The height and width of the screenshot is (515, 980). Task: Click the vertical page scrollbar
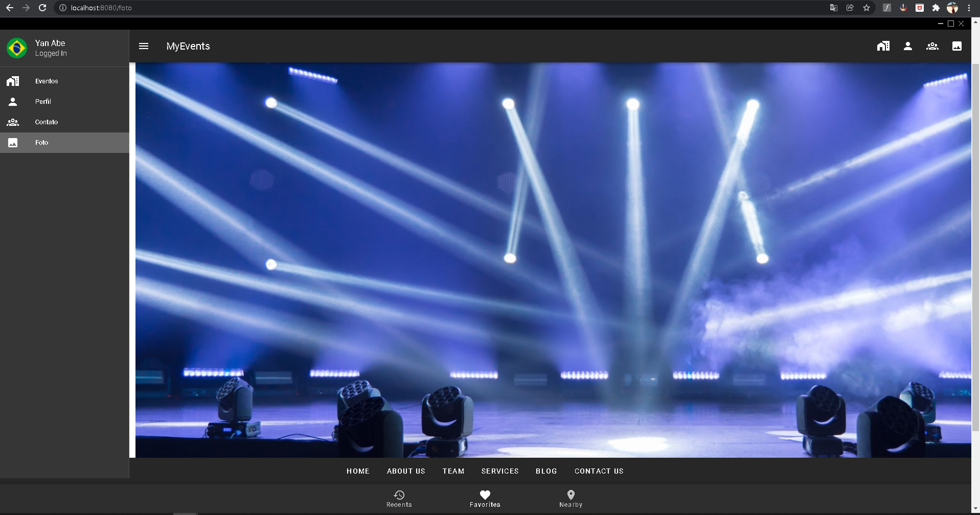point(975,248)
